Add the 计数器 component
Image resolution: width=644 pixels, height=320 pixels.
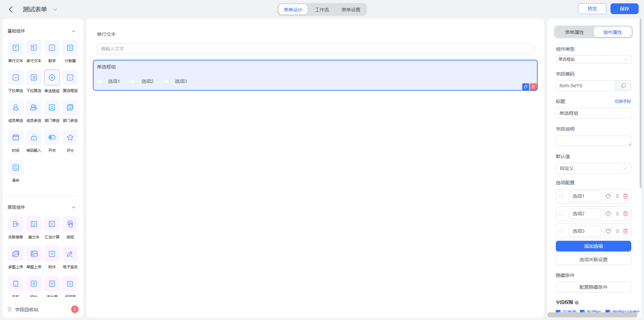[70, 48]
